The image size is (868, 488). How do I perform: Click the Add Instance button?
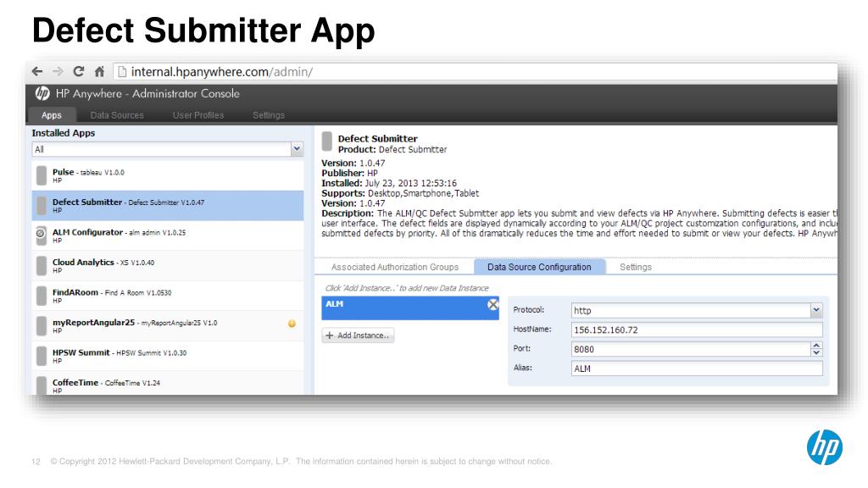pos(359,335)
